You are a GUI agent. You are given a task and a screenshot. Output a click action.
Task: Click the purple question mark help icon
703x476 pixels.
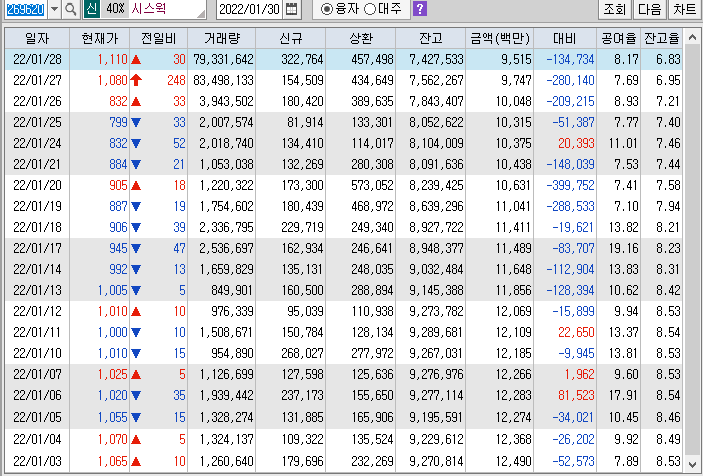(x=420, y=9)
